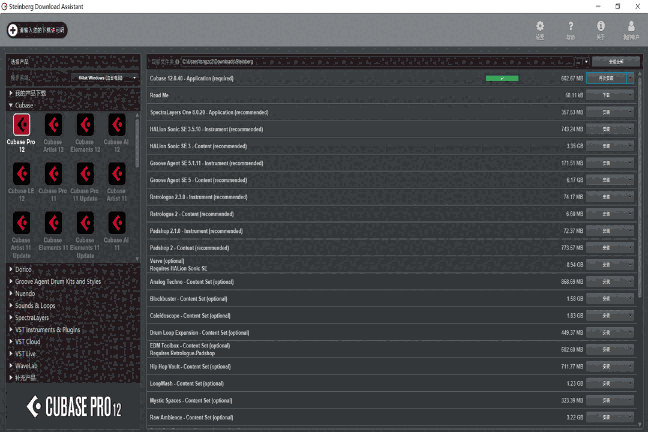Select the Cubase AI 11 product icon
The width and height of the screenshot is (648, 432).
(117, 223)
